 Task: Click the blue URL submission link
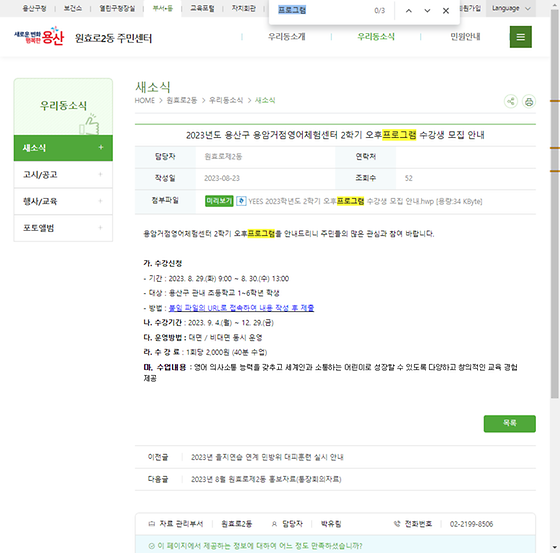point(241,308)
